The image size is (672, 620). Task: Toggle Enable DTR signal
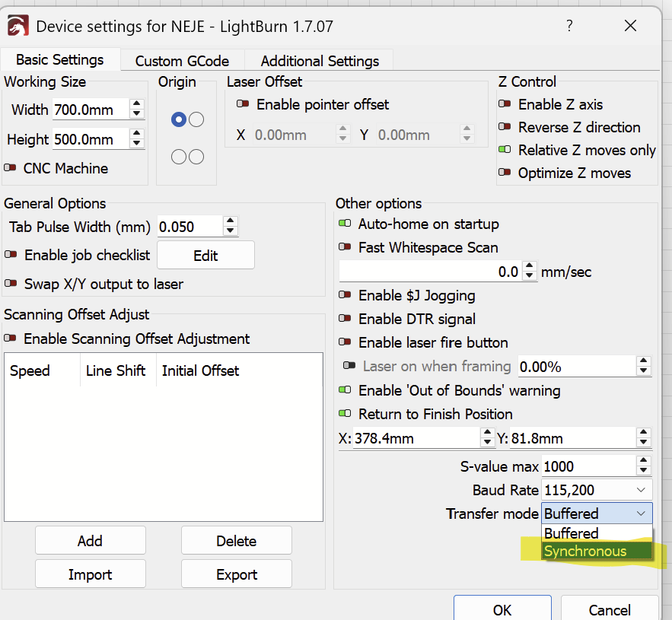(345, 319)
